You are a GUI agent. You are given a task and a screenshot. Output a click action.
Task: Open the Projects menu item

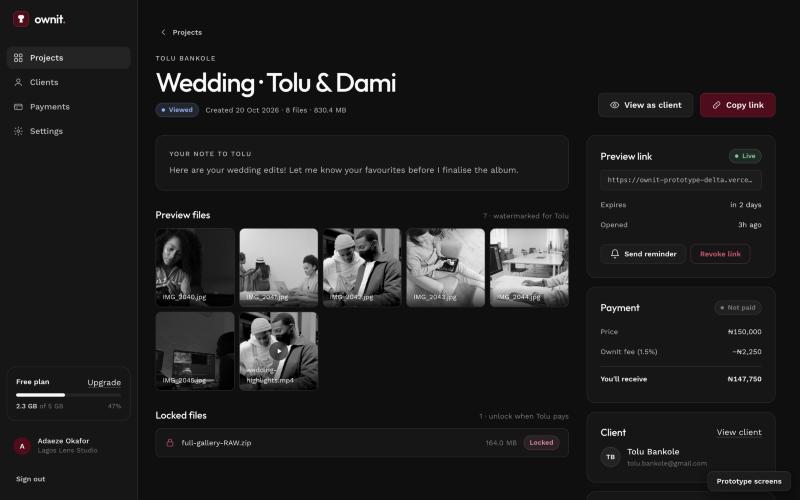(x=69, y=58)
